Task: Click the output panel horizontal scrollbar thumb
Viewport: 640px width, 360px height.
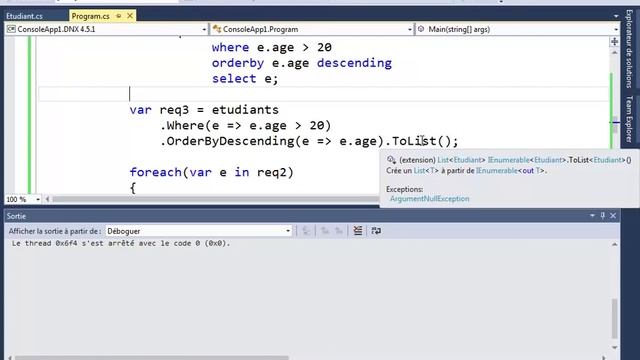Action: [152, 358]
